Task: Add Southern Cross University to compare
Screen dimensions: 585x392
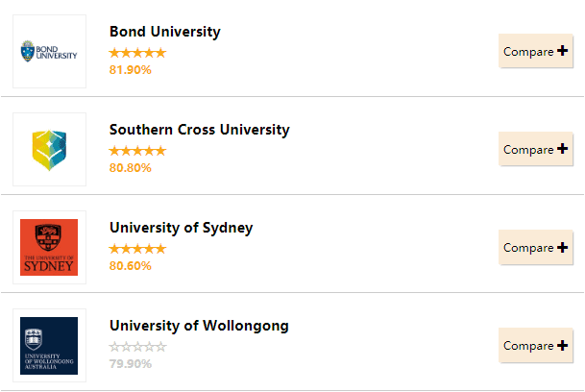Action: 535,149
